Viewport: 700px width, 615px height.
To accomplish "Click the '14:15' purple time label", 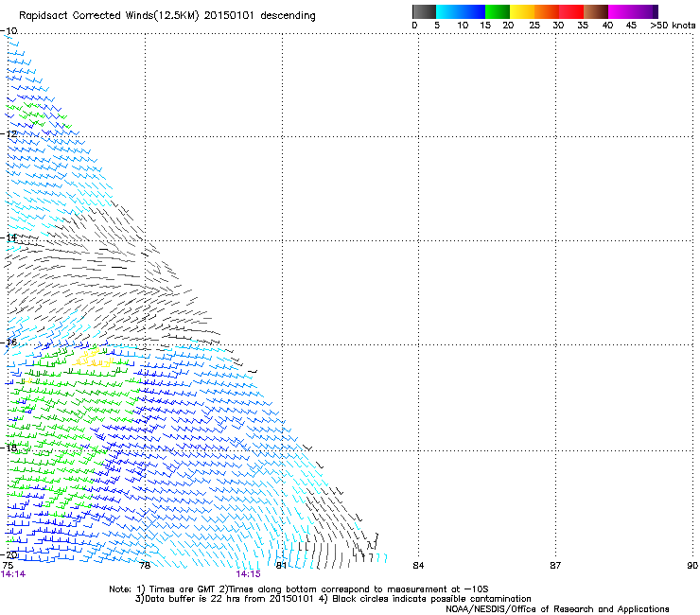I will click(248, 574).
